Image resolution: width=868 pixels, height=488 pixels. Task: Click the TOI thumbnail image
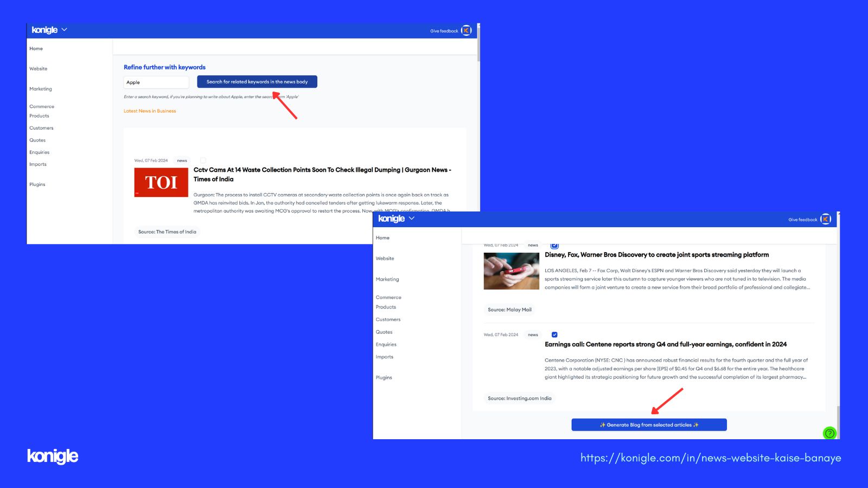point(161,182)
